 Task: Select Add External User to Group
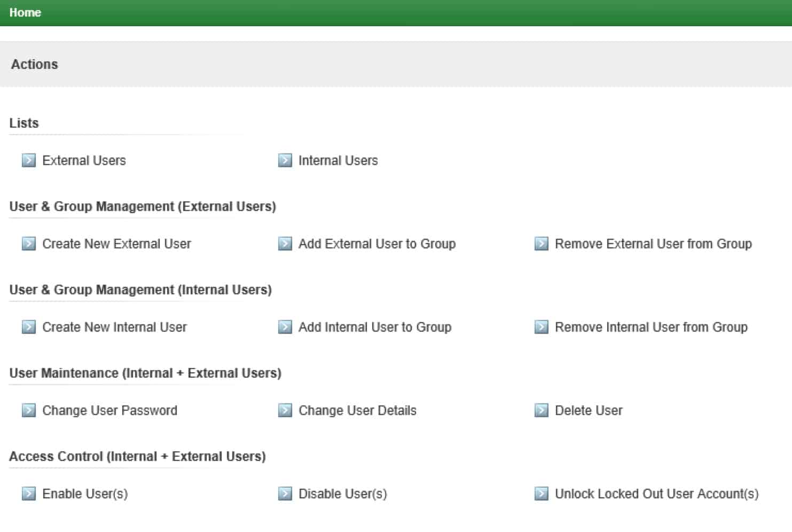[377, 244]
